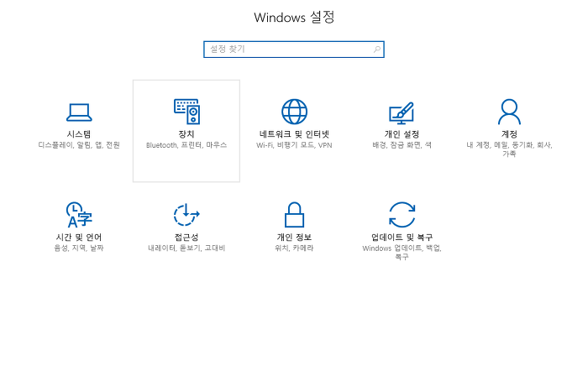Open the 시간 및 언어 clock icon

[x=79, y=214]
